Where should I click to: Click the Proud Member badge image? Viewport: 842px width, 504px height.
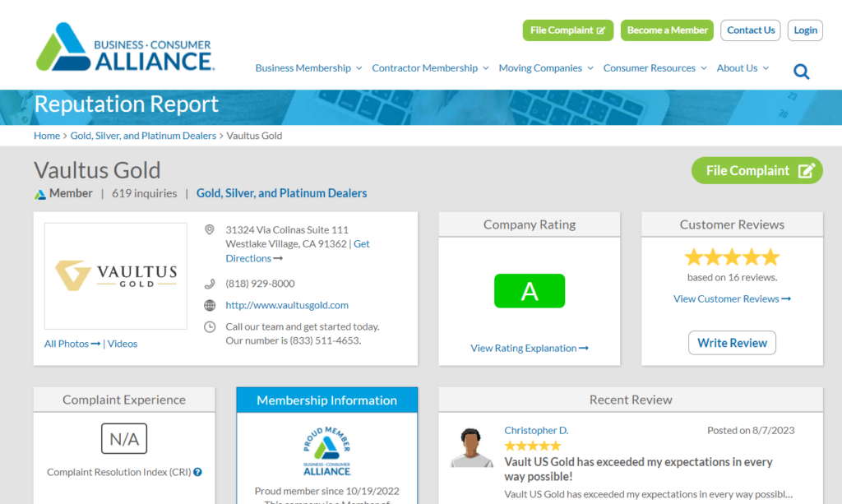pyautogui.click(x=327, y=451)
